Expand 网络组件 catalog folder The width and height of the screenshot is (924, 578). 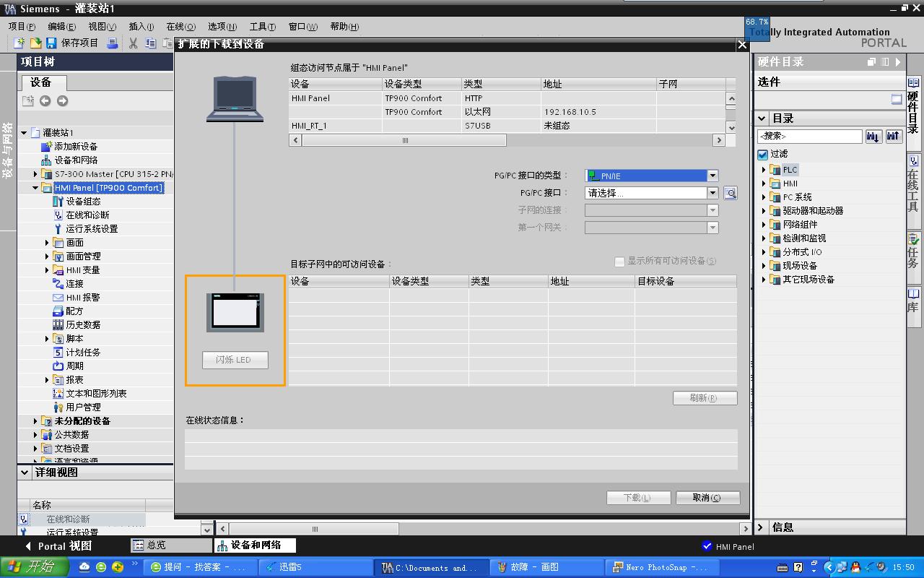(x=764, y=225)
